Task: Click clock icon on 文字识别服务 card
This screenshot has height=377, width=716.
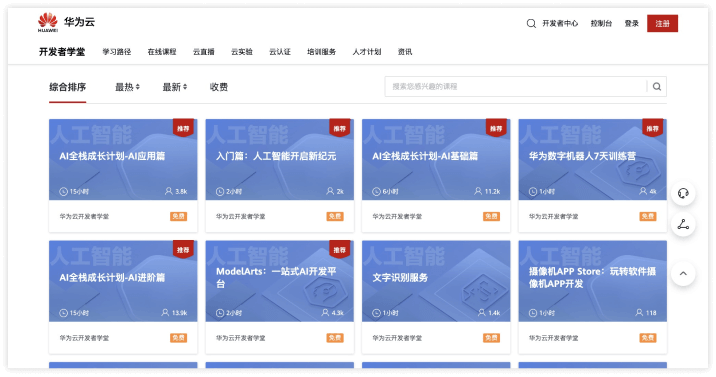Action: tap(376, 313)
